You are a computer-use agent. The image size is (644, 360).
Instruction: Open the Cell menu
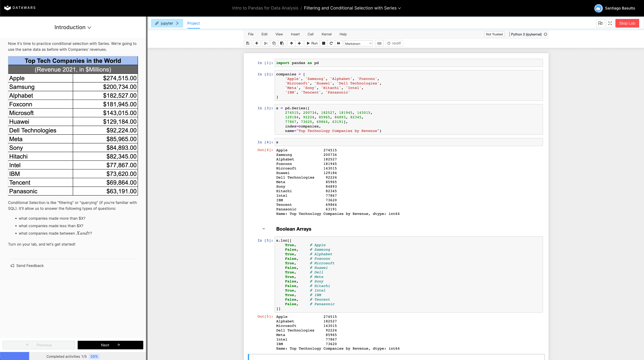pyautogui.click(x=310, y=34)
